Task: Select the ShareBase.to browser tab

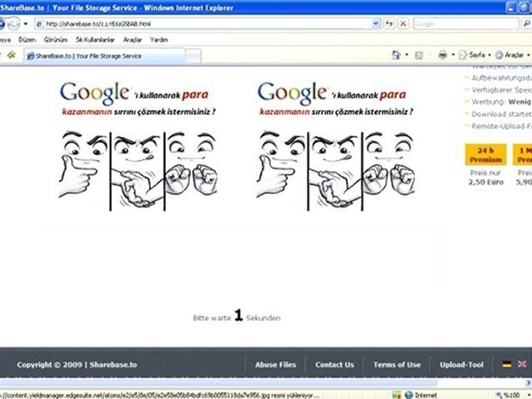Action: (x=105, y=56)
